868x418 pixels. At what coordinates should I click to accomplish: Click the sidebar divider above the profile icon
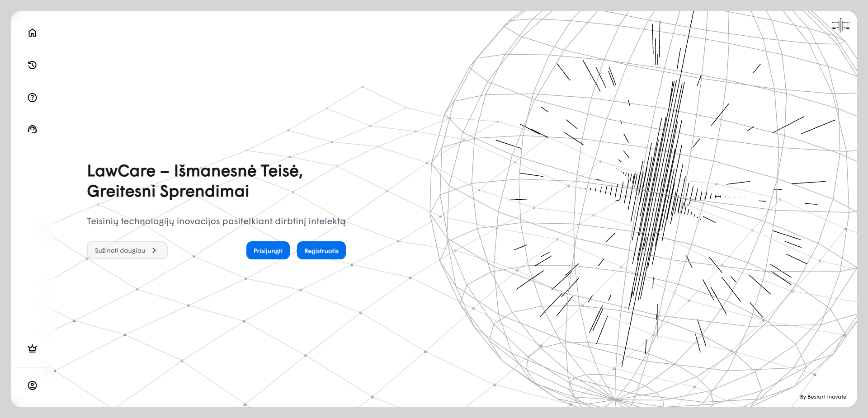tap(33, 367)
